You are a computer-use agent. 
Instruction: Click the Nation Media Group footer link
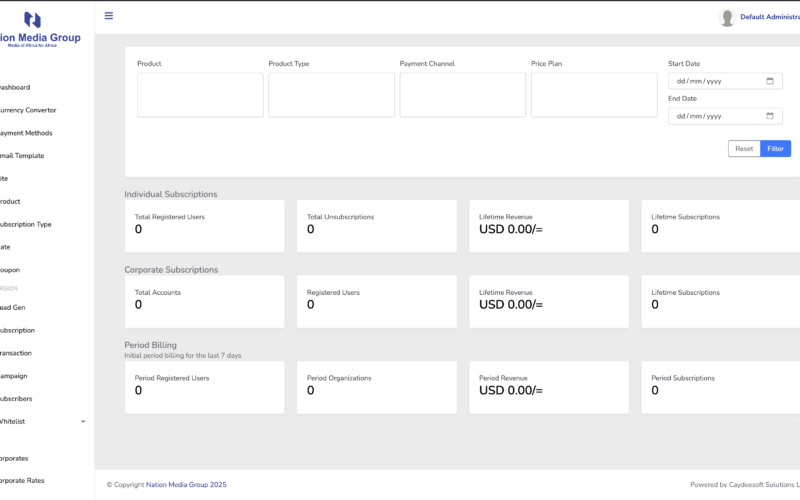(x=186, y=485)
